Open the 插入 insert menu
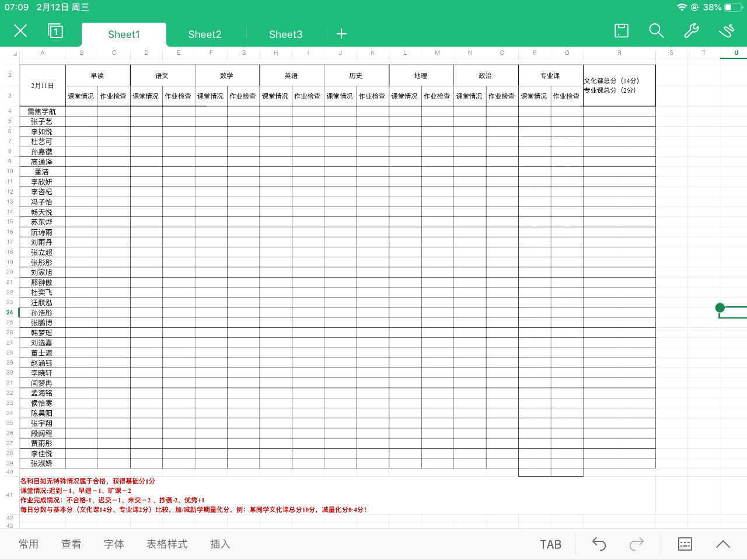This screenshot has height=560, width=747. click(220, 544)
